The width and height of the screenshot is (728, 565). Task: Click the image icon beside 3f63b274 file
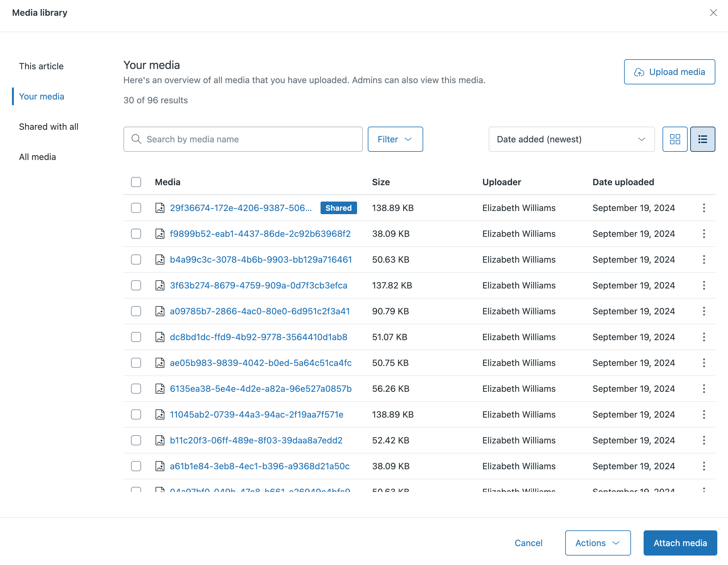160,285
